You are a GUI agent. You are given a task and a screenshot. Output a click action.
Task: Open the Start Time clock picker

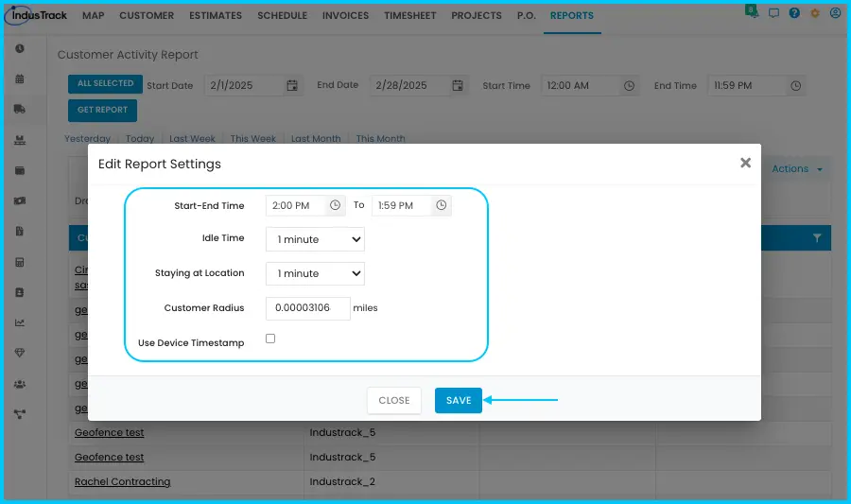[x=629, y=86]
